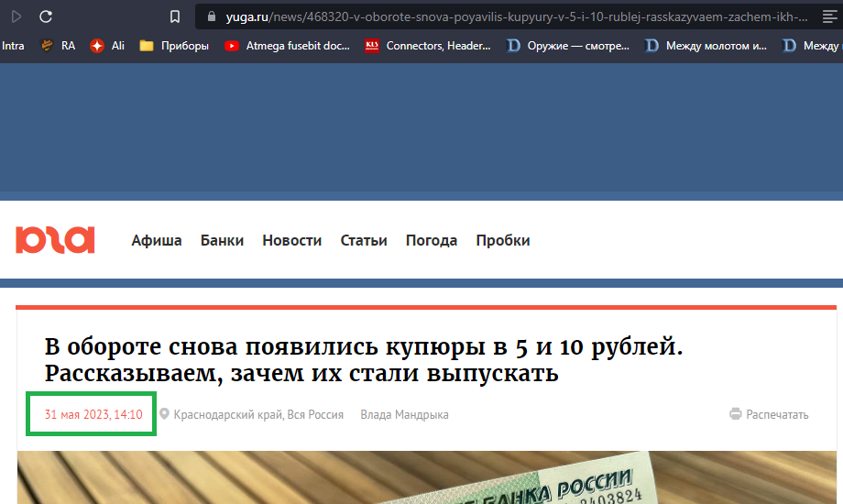Image resolution: width=843 pixels, height=504 pixels.
Task: Open the RA bookmark
Action: 59,46
